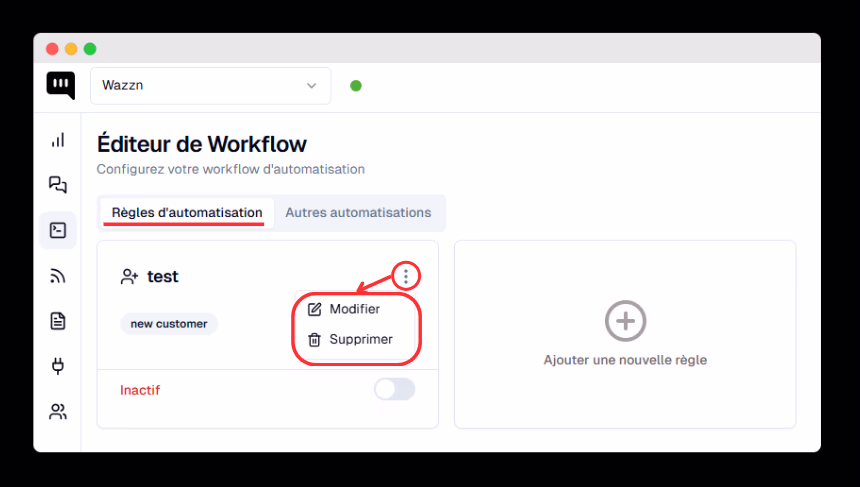Choose Supprimer from the context menu
The image size is (860, 487).
(x=354, y=339)
